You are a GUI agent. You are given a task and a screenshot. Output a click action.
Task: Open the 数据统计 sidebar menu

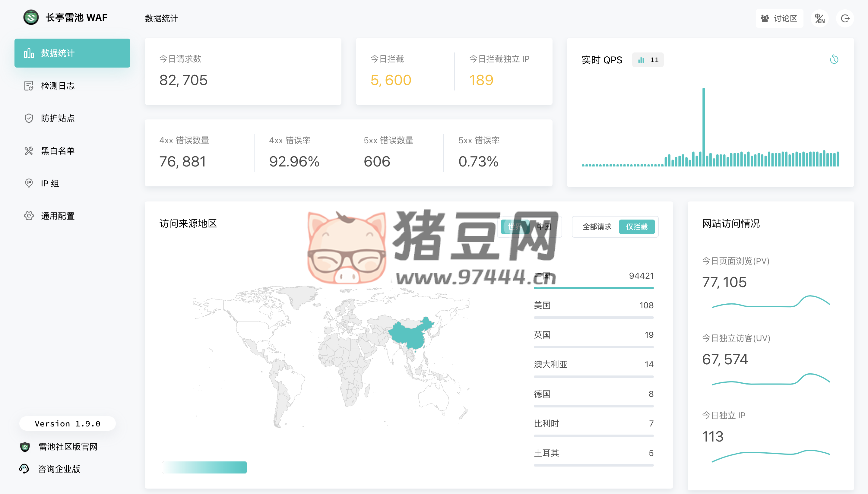[72, 53]
